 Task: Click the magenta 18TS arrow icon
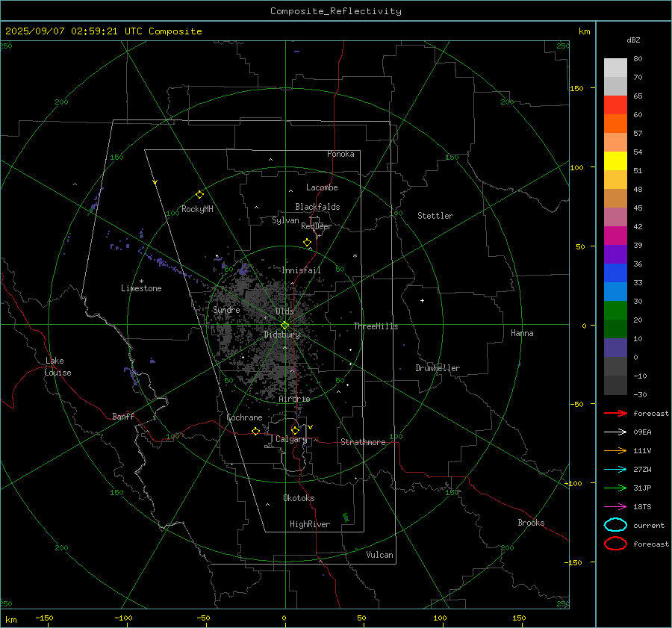pyautogui.click(x=615, y=506)
